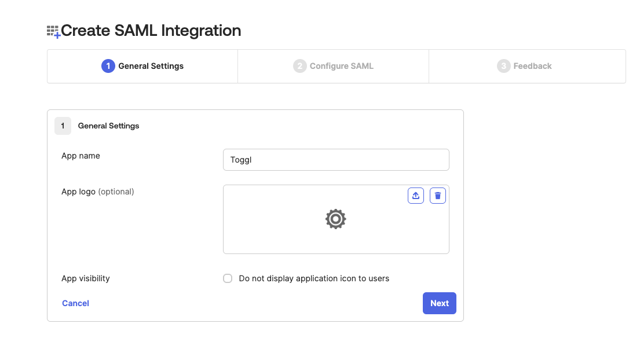Screen dimensions: 640x364
Task: Click the section number 1 badge
Action: [x=63, y=126]
